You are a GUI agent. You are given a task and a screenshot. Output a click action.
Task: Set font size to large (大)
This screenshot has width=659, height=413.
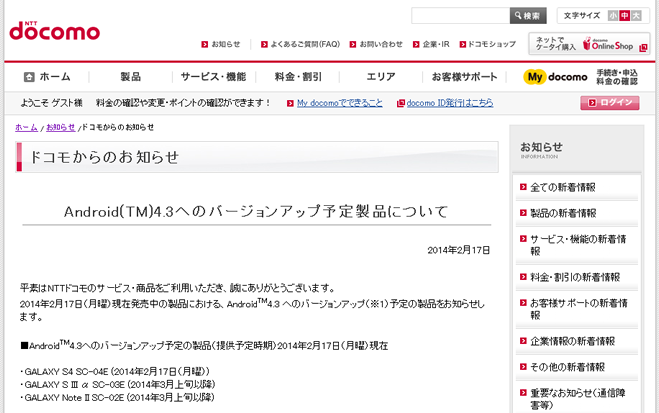click(636, 16)
